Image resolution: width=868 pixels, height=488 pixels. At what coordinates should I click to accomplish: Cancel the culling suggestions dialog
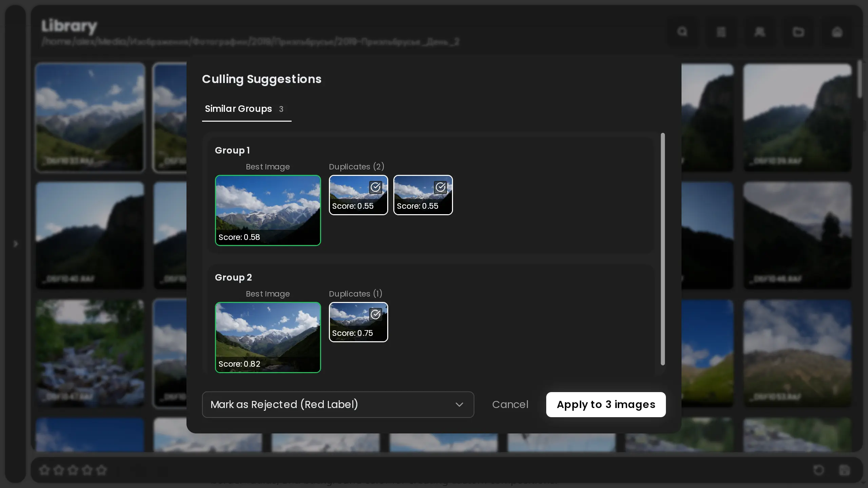point(510,404)
